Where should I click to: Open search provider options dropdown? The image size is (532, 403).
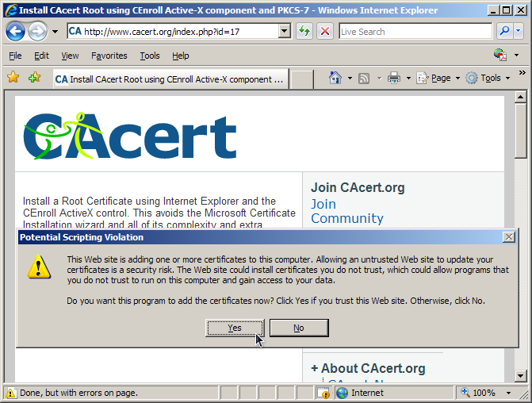pos(518,31)
